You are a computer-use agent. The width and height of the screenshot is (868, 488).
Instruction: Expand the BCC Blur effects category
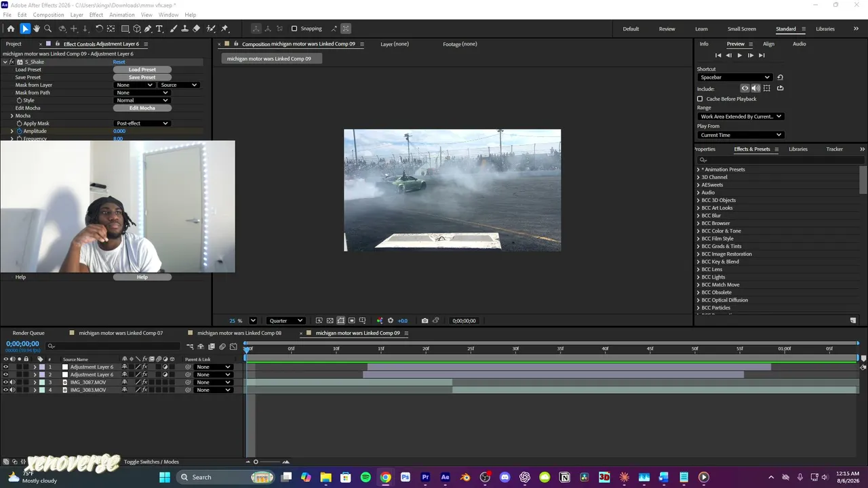click(x=698, y=216)
